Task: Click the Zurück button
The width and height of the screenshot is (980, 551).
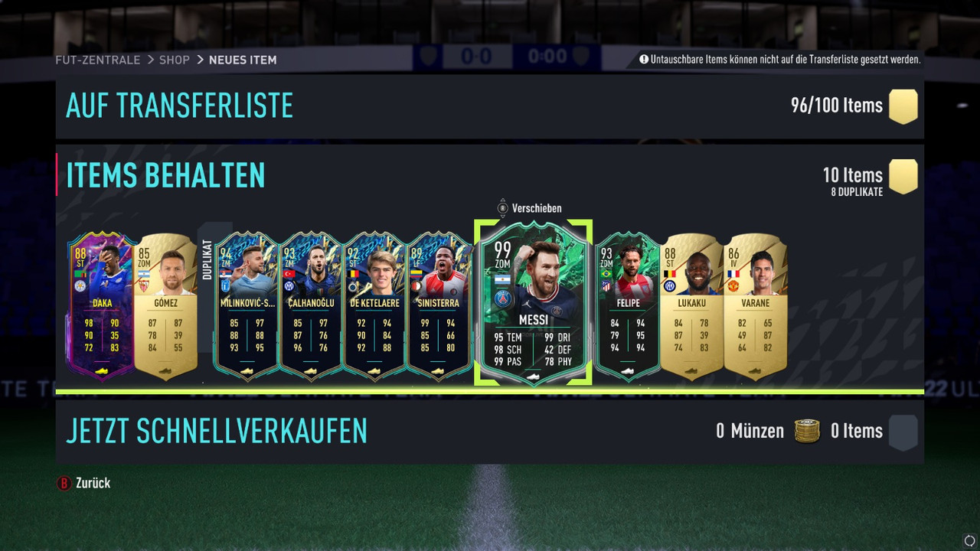Action: pyautogui.click(x=84, y=483)
